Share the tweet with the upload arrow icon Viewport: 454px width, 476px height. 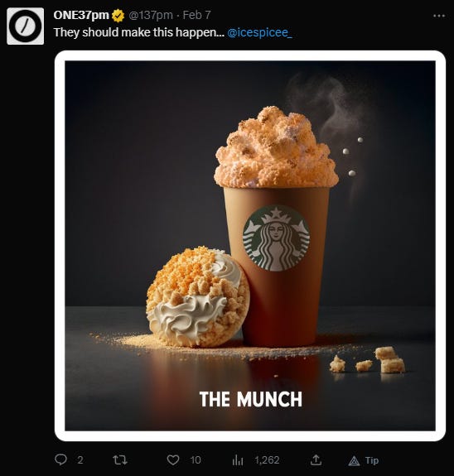click(316, 460)
